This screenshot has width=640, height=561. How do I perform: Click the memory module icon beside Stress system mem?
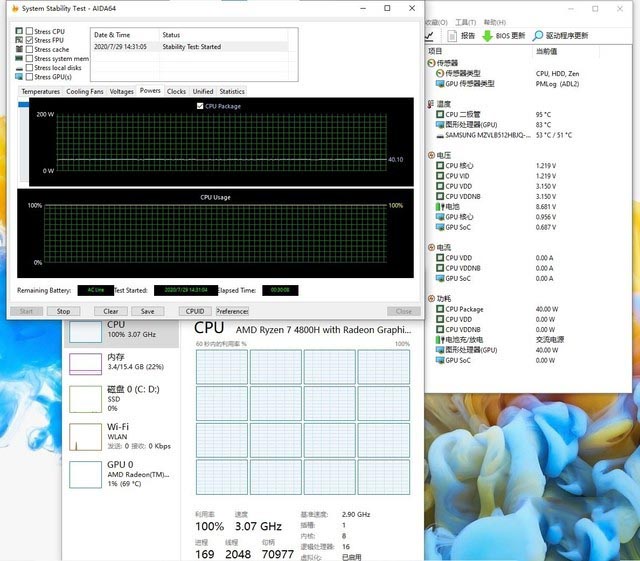point(19,58)
